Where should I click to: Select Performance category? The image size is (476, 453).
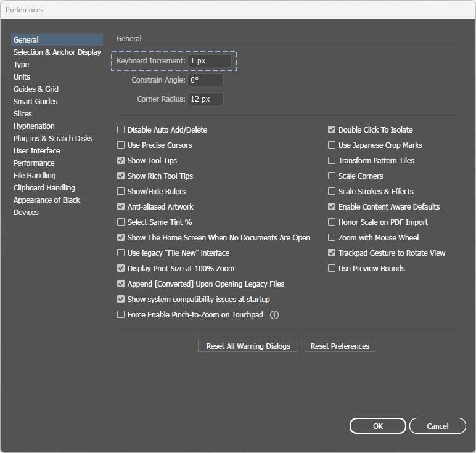(57, 163)
